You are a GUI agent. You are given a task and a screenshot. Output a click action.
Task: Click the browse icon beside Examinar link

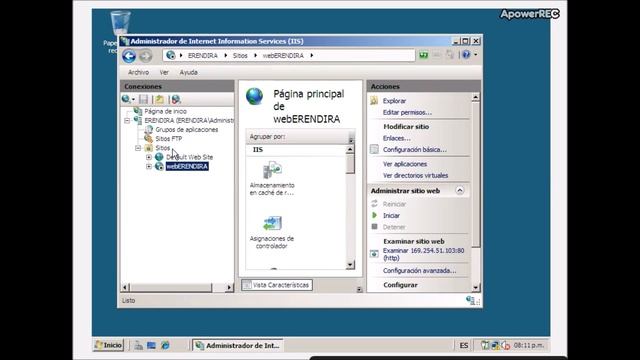point(374,254)
